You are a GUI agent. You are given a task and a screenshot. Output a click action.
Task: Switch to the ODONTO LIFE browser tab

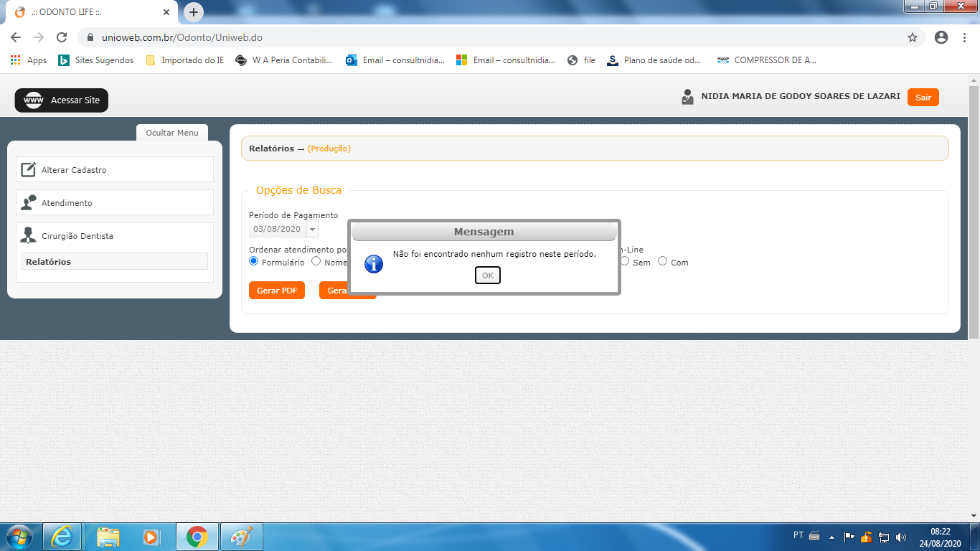click(92, 12)
